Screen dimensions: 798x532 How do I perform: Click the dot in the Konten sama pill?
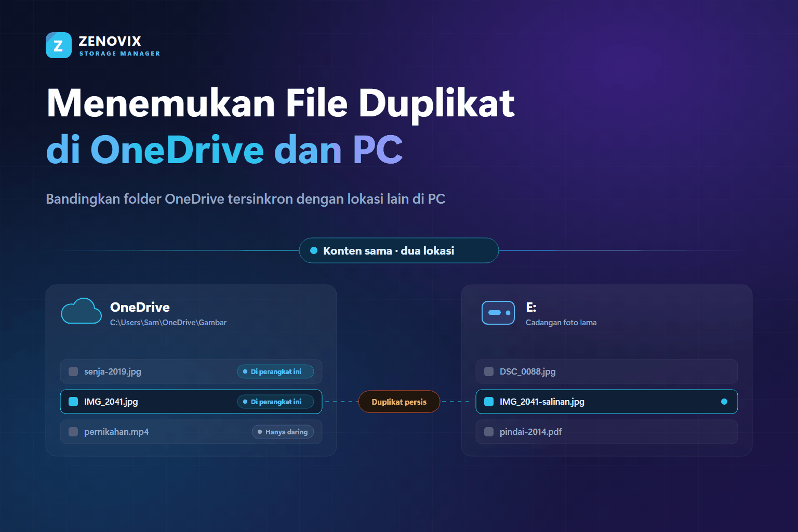[314, 250]
